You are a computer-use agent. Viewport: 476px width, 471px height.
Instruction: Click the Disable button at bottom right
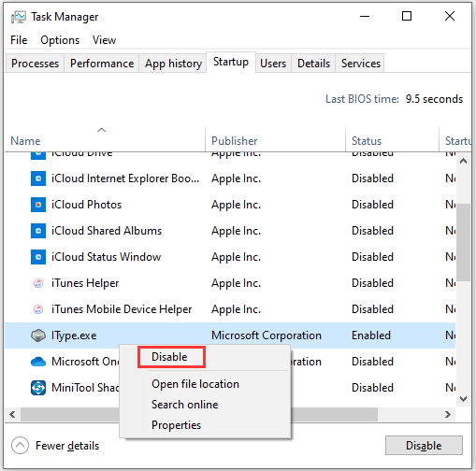point(424,446)
